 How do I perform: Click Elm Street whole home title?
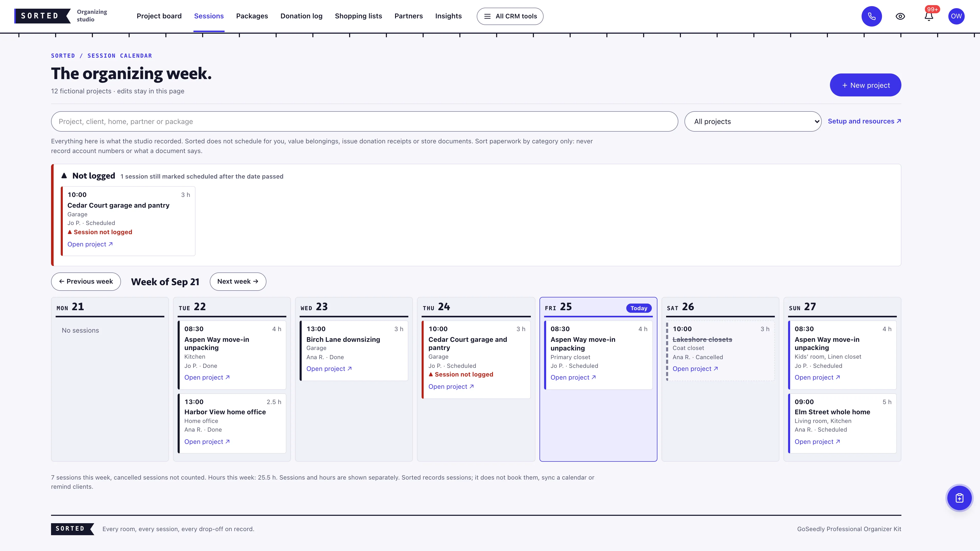click(x=832, y=412)
